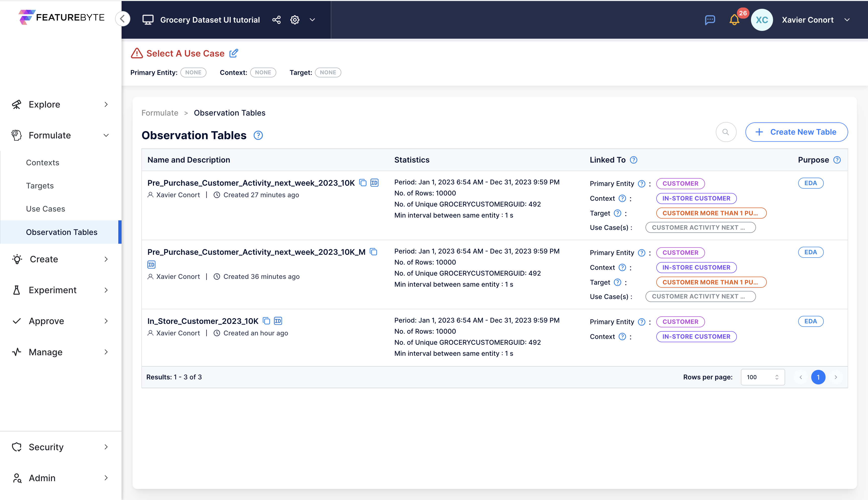Copy ID of the 2023_10K_M table

click(x=151, y=264)
